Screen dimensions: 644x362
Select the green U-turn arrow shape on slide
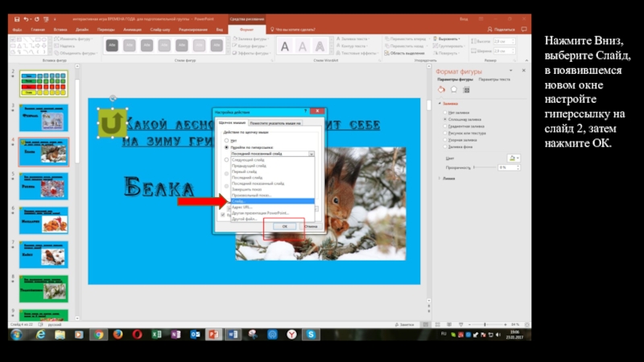point(113,122)
